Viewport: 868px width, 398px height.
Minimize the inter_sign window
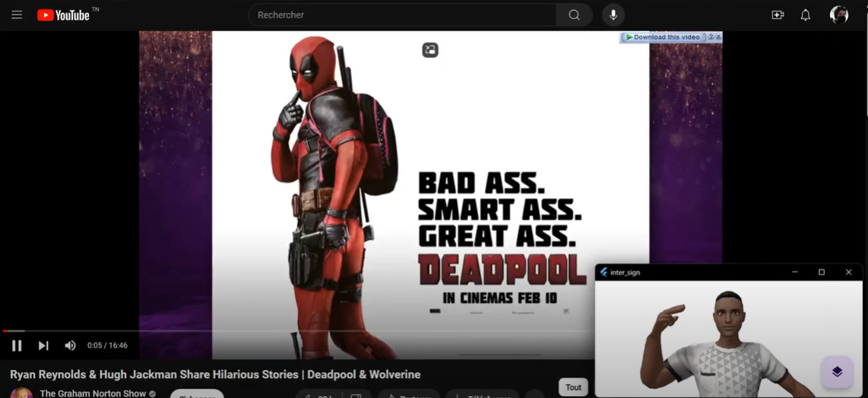pyautogui.click(x=795, y=272)
